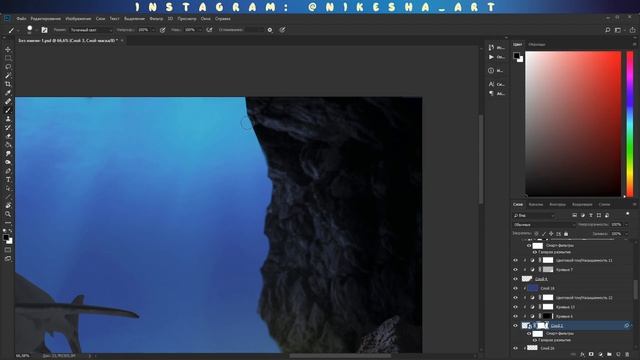
Task: Select the Слой 16 layer name
Action: (x=547, y=288)
